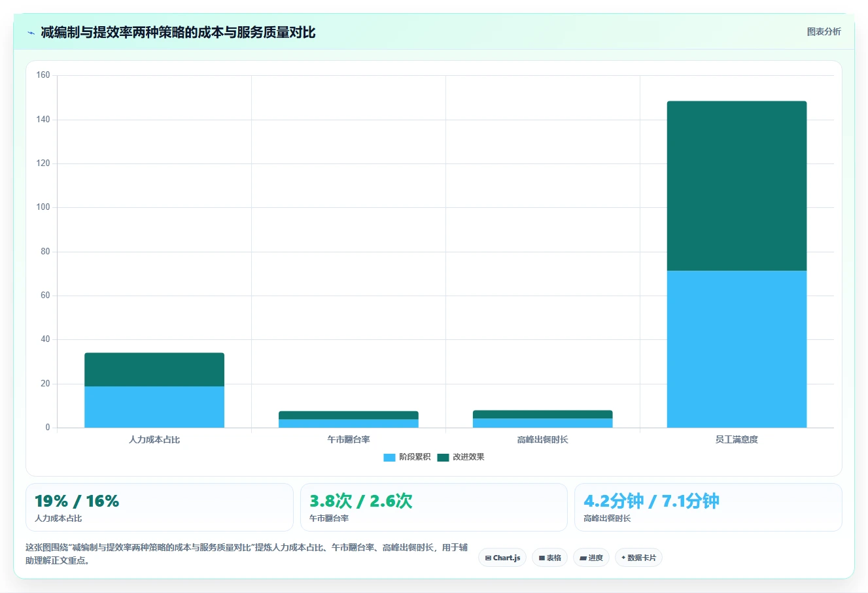Click the dark teal 改进效果 legend swatch
868x593 pixels.
click(x=443, y=457)
